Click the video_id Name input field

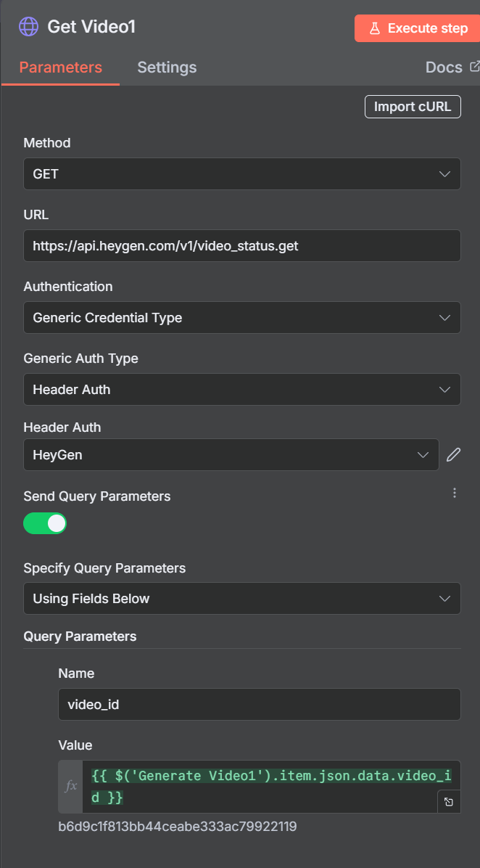(260, 704)
